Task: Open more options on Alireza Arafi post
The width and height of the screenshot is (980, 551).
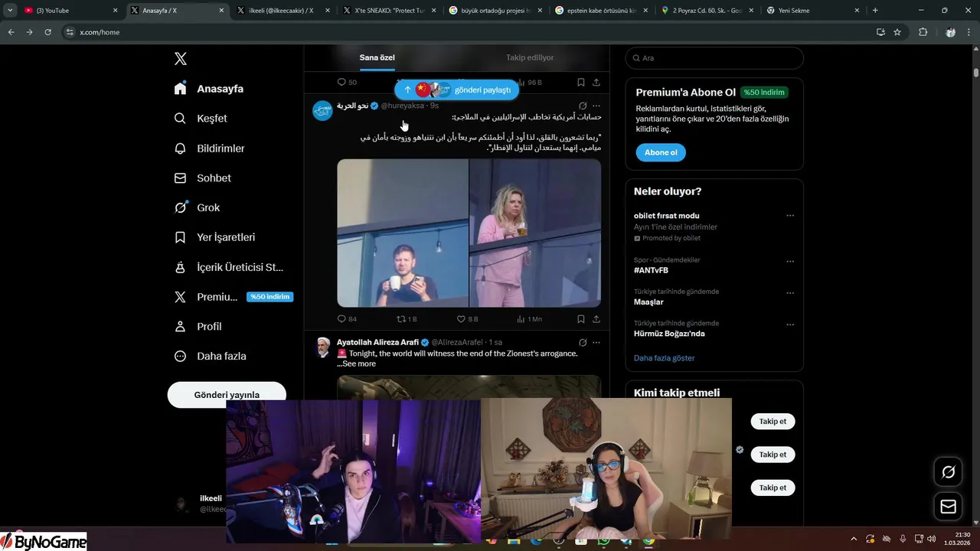Action: (x=596, y=342)
